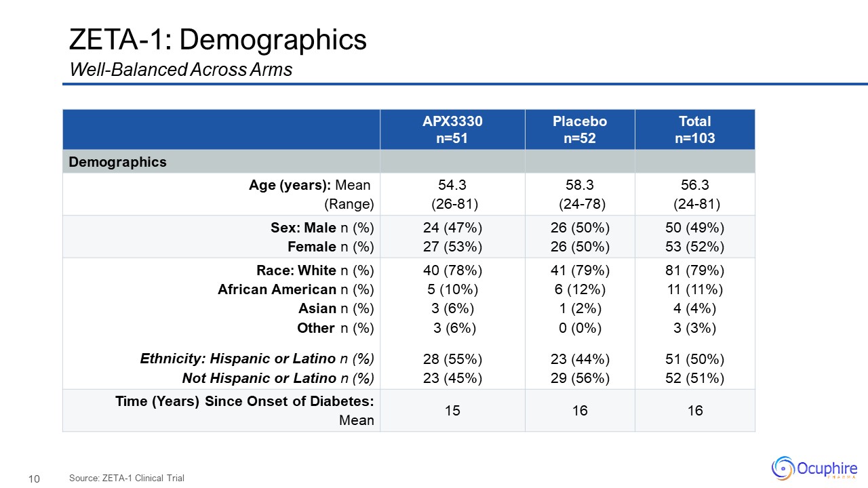
Task: Select the Placebo Other value 0 (0%)
Action: coord(580,328)
